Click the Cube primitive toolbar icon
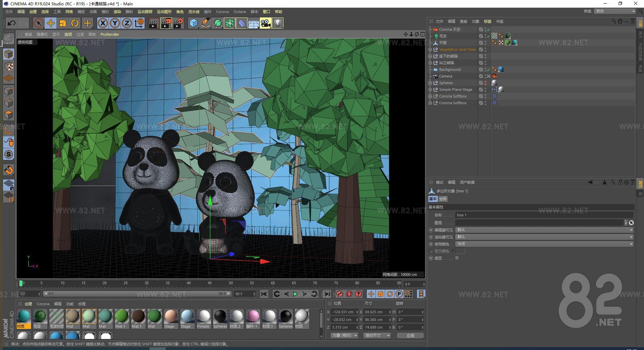The width and height of the screenshot is (644, 350). pyautogui.click(x=193, y=23)
